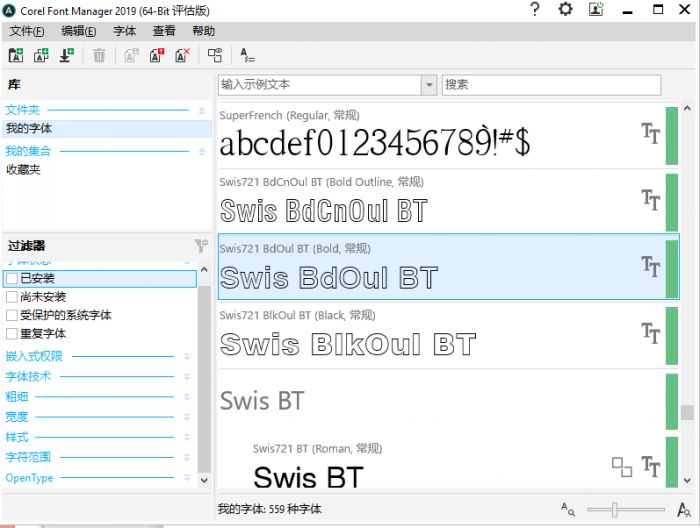Open help via question mark icon

(534, 9)
